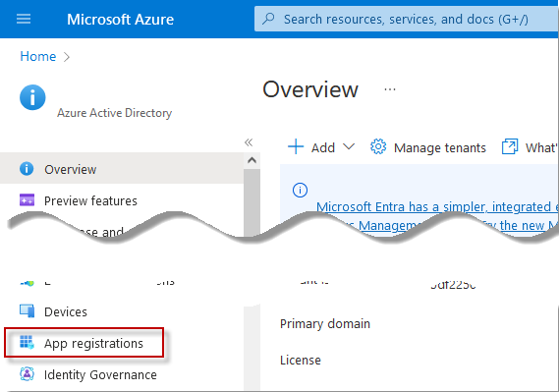This screenshot has width=559, height=392.
Task: Click the Microsoft Azure title
Action: pos(120,20)
